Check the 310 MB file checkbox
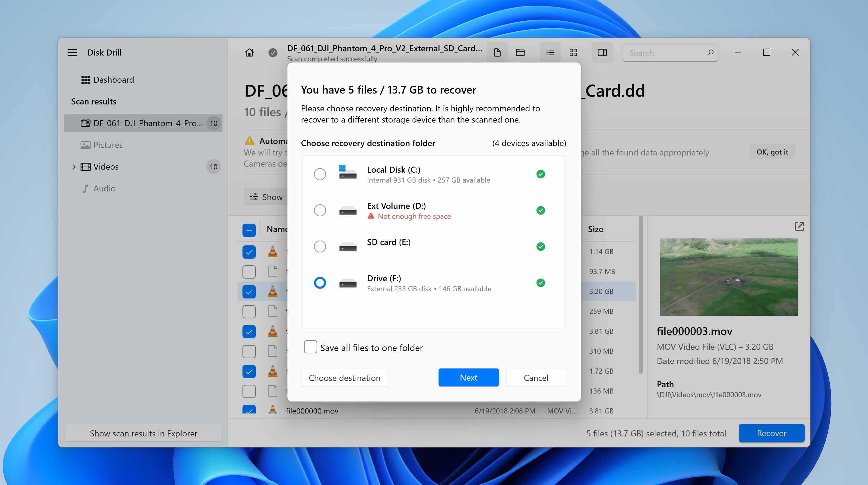Image resolution: width=868 pixels, height=485 pixels. pyautogui.click(x=249, y=351)
